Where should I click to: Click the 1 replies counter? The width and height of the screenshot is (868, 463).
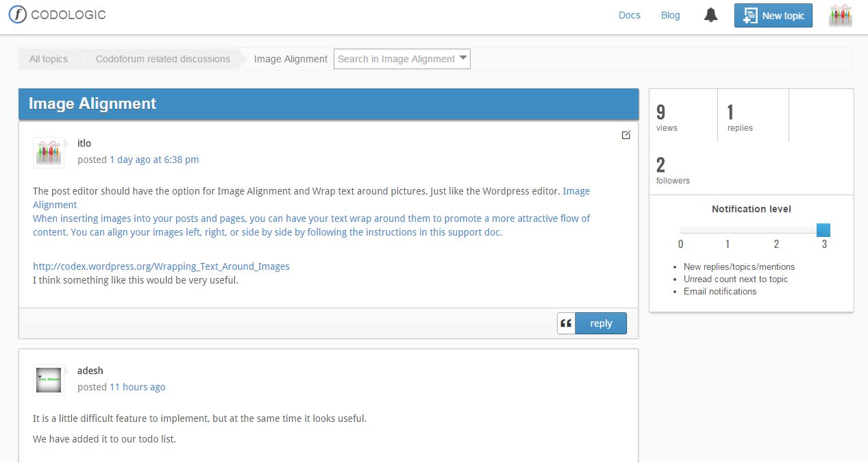740,117
